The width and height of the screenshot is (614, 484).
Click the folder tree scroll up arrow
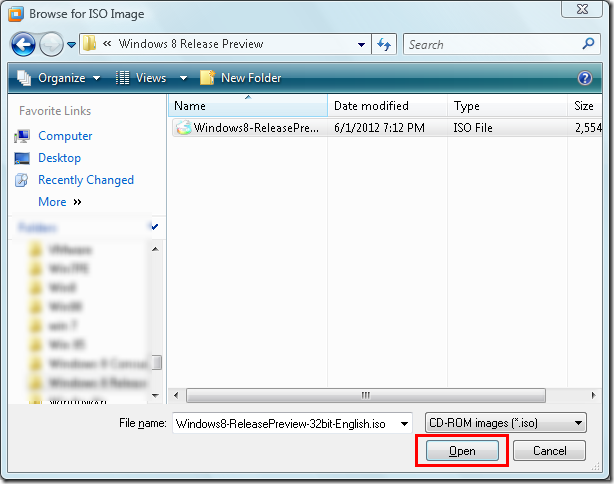(155, 249)
